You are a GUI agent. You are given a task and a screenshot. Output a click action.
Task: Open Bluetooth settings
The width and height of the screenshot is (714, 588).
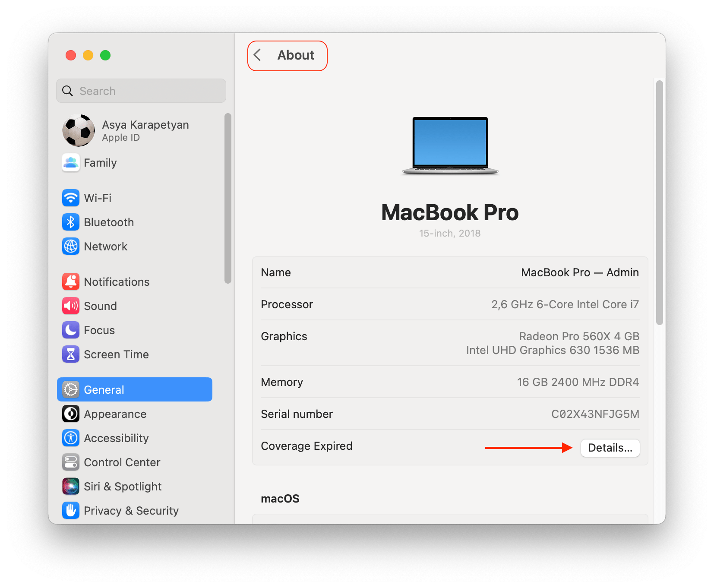click(x=109, y=222)
